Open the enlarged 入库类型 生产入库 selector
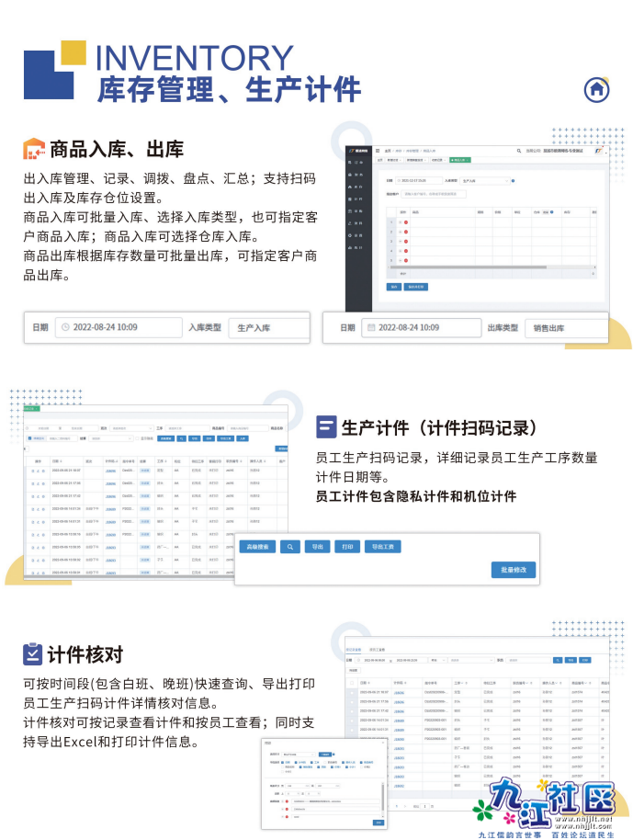 (x=269, y=328)
